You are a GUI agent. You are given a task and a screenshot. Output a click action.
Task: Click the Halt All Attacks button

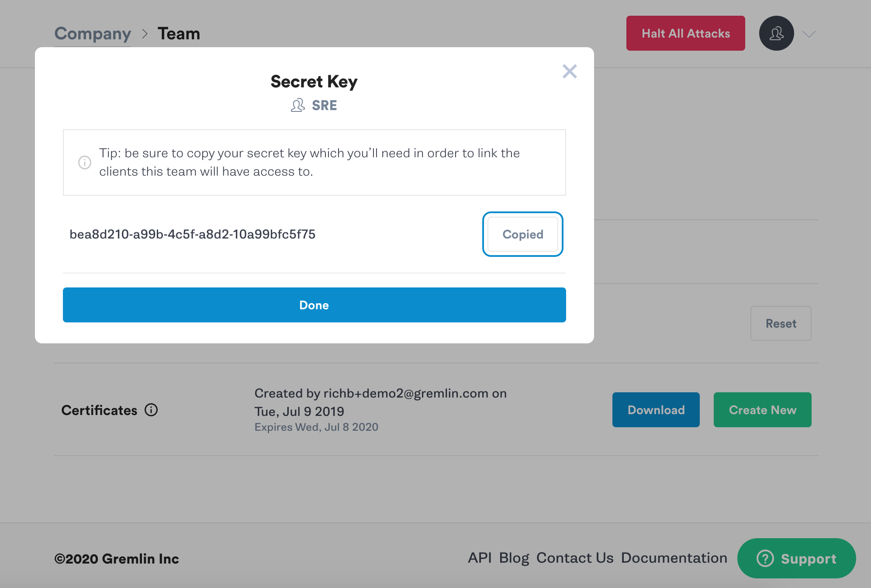click(x=685, y=33)
